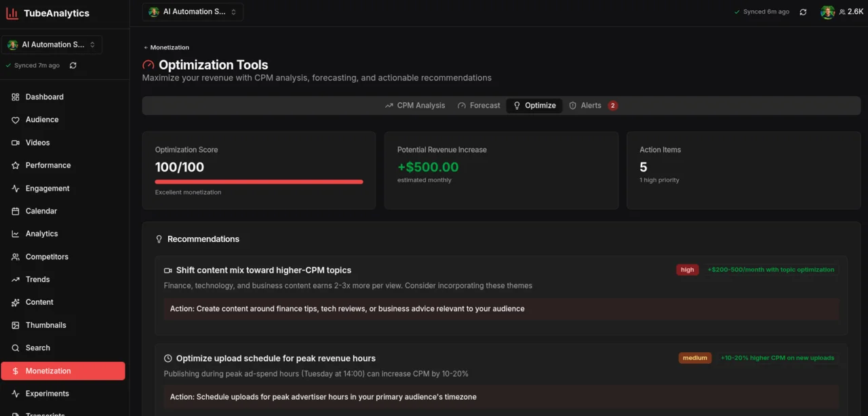This screenshot has width=868, height=416.
Task: Trigger the sync refresh icon top right
Action: click(x=803, y=12)
